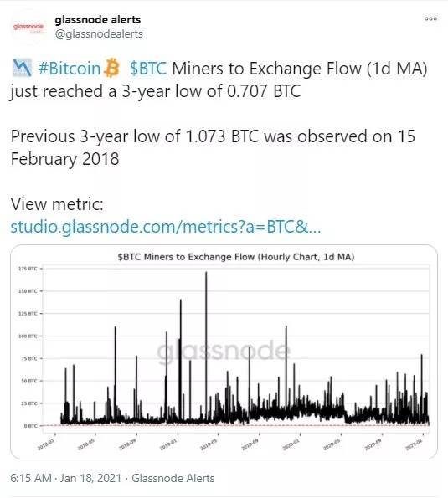Viewport: 448px width, 498px height.
Task: Click the 2020-01 x-axis label
Action: click(291, 444)
